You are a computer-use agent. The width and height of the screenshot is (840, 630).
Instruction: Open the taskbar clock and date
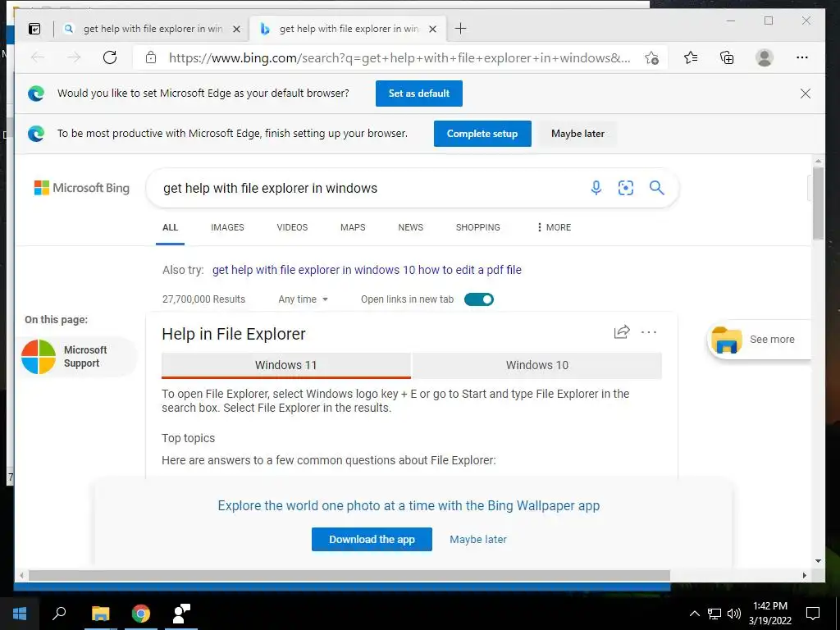click(x=769, y=614)
